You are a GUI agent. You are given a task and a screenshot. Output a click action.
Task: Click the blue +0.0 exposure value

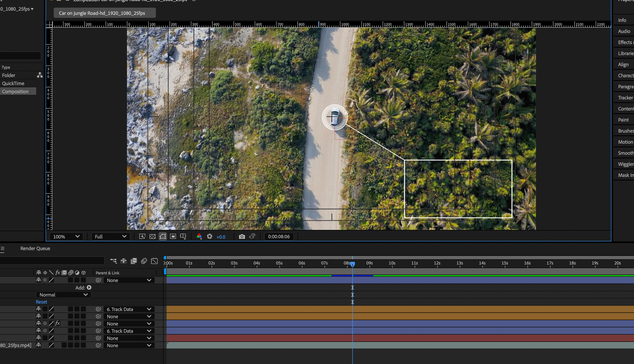point(221,237)
